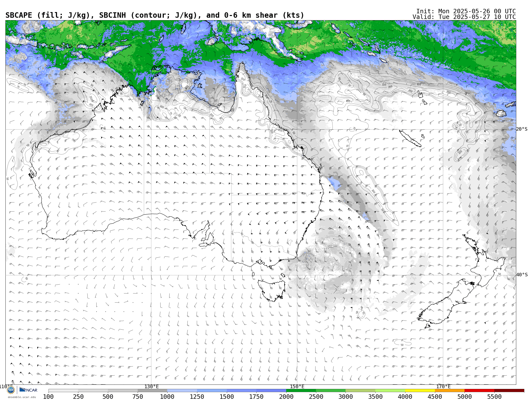This screenshot has width=532, height=400.
Task: Click the colorbar label 500
Action: 108,397
